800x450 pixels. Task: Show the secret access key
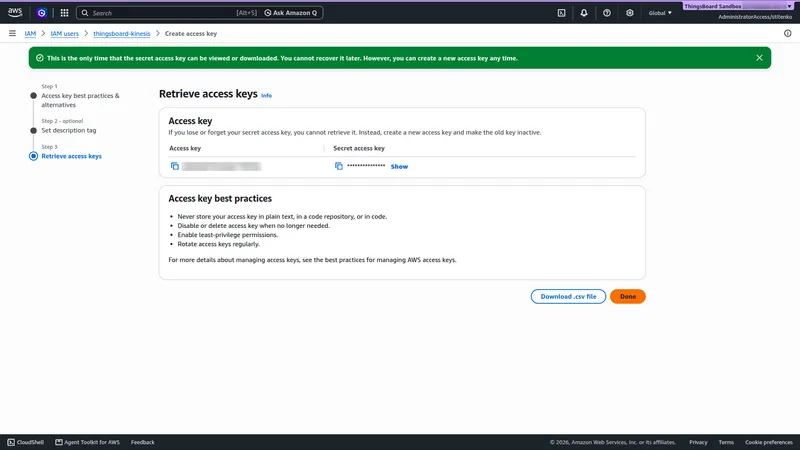tap(399, 166)
